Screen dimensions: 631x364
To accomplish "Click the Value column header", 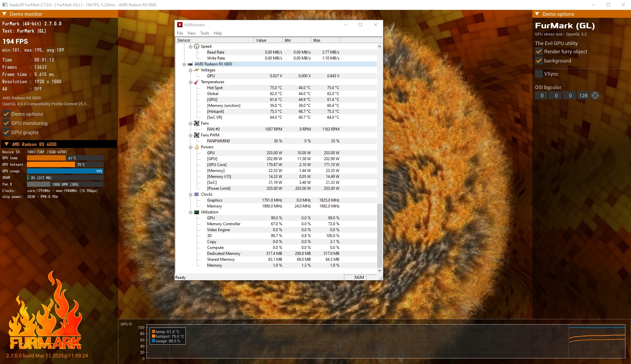I will 268,40.
